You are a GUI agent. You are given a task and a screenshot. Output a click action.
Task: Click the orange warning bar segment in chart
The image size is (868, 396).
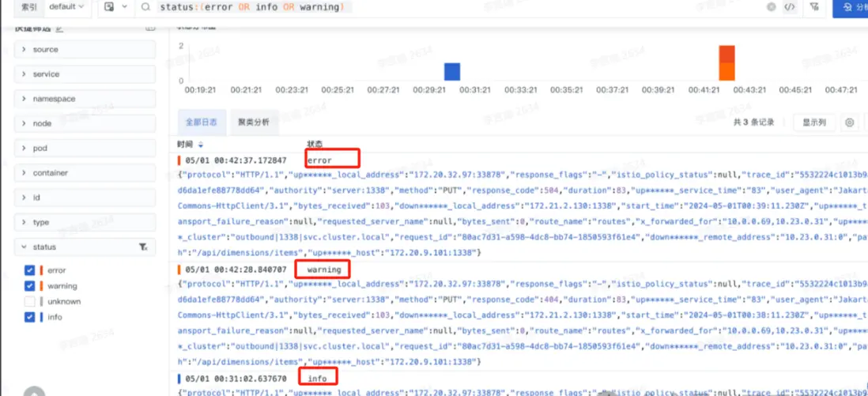click(726, 72)
